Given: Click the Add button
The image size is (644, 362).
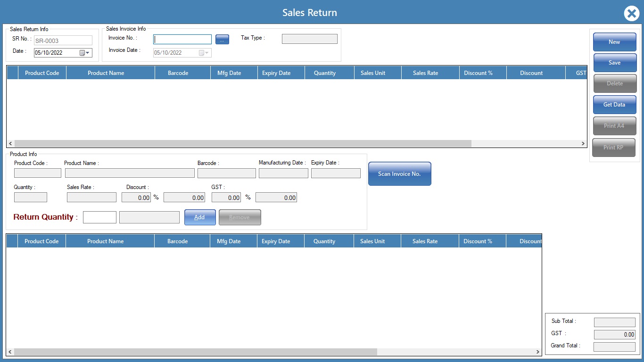Looking at the screenshot, I should pyautogui.click(x=200, y=217).
